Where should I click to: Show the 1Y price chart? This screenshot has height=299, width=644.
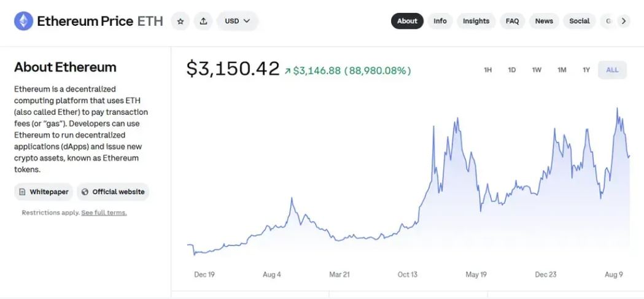tap(586, 70)
